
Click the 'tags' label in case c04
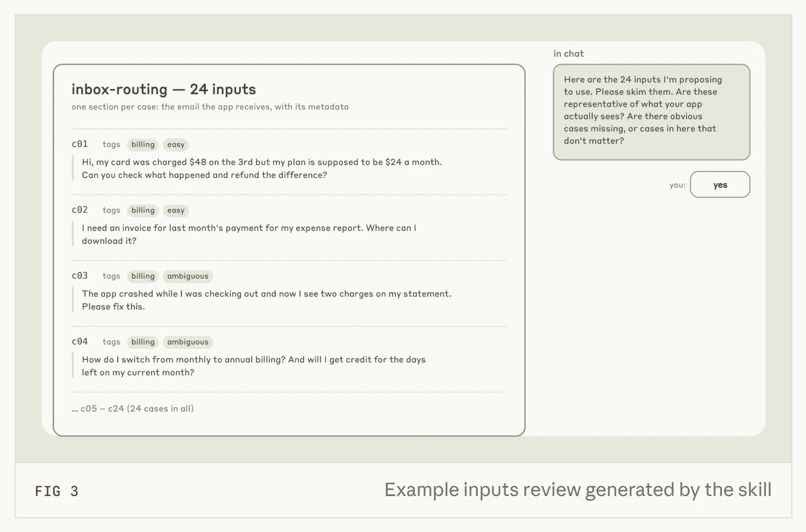tap(111, 342)
